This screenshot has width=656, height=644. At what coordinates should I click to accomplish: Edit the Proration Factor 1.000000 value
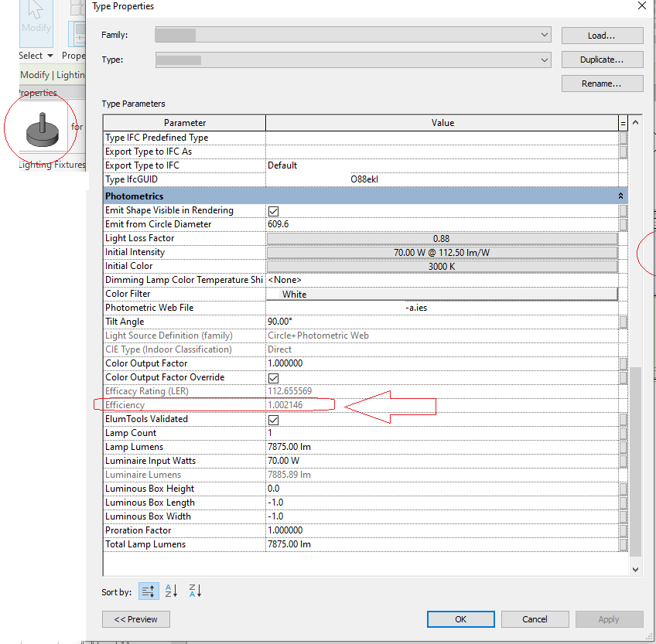[x=442, y=530]
